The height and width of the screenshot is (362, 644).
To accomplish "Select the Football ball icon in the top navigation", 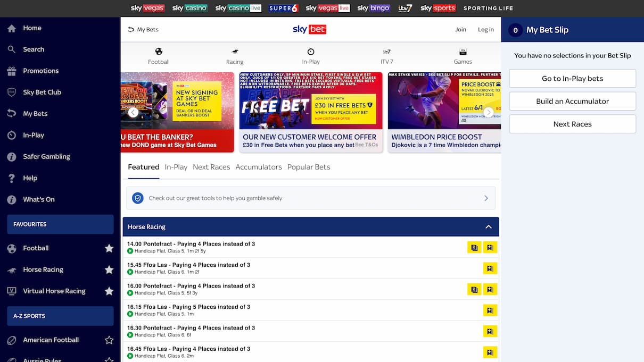I will tap(159, 52).
